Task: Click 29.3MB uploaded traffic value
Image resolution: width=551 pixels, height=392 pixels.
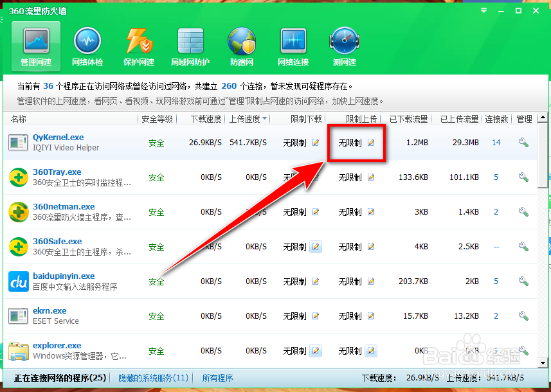Action: [x=465, y=143]
